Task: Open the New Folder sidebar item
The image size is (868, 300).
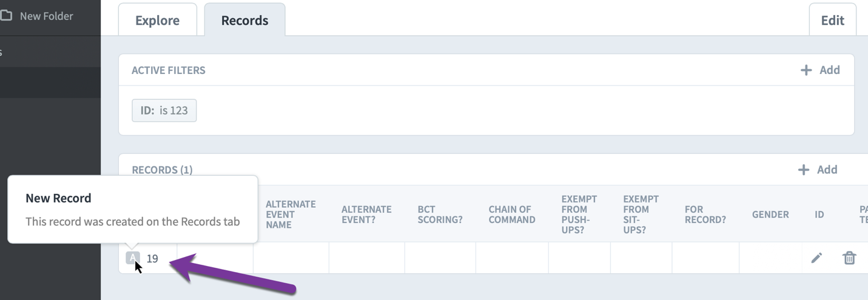Action: tap(46, 16)
